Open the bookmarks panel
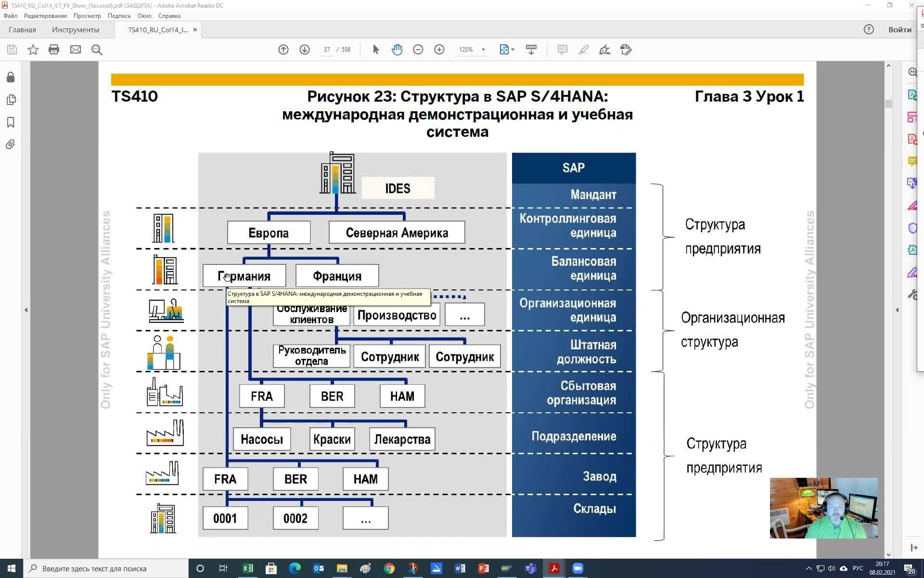The height and width of the screenshot is (578, 924). point(11,122)
